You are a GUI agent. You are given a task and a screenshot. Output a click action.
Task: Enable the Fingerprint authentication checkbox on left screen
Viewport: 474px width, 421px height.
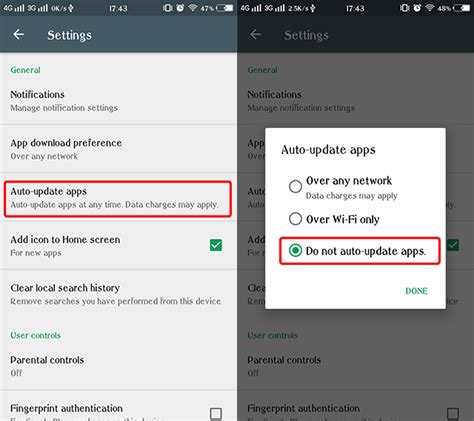click(x=216, y=414)
